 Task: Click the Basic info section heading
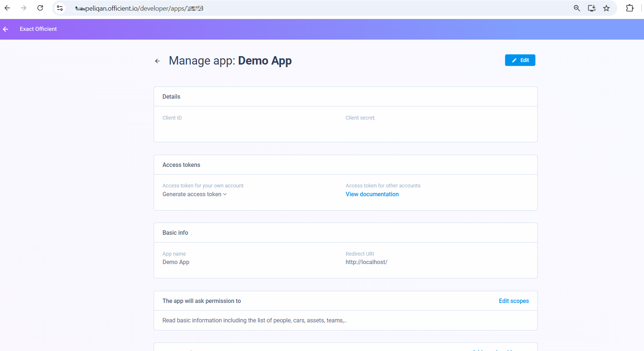(x=175, y=233)
